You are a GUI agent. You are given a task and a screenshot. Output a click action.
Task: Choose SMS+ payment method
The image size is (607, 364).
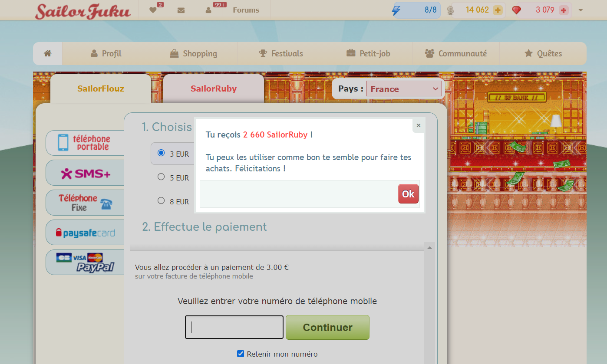85,173
